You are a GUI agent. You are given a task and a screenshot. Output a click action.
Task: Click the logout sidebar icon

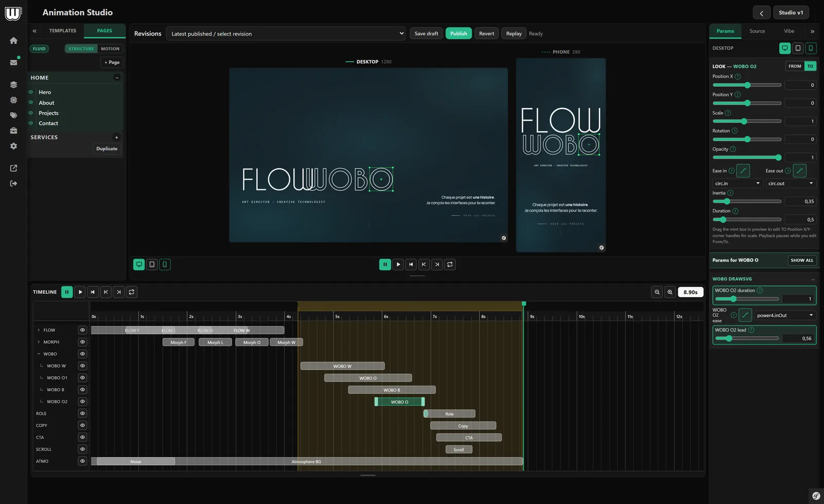13,183
